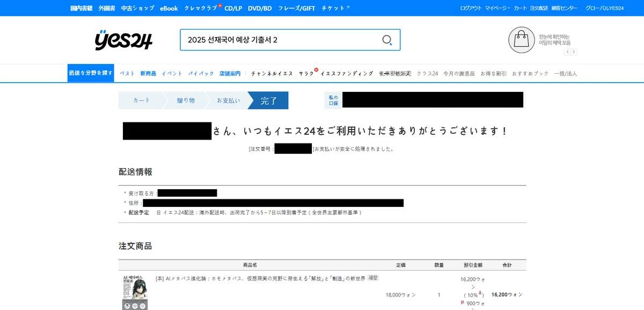Open サラク link
The width and height of the screenshot is (644, 310).
tap(306, 74)
